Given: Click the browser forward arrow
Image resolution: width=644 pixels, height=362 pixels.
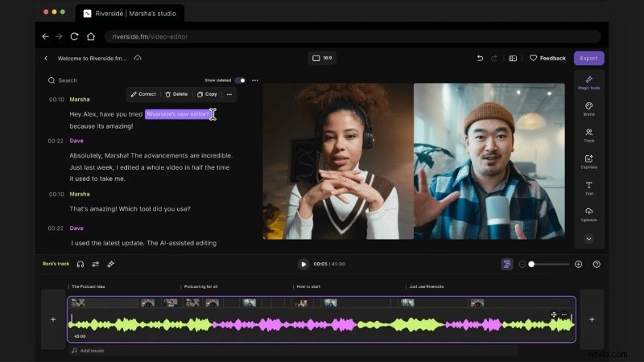Looking at the screenshot, I should 59,36.
